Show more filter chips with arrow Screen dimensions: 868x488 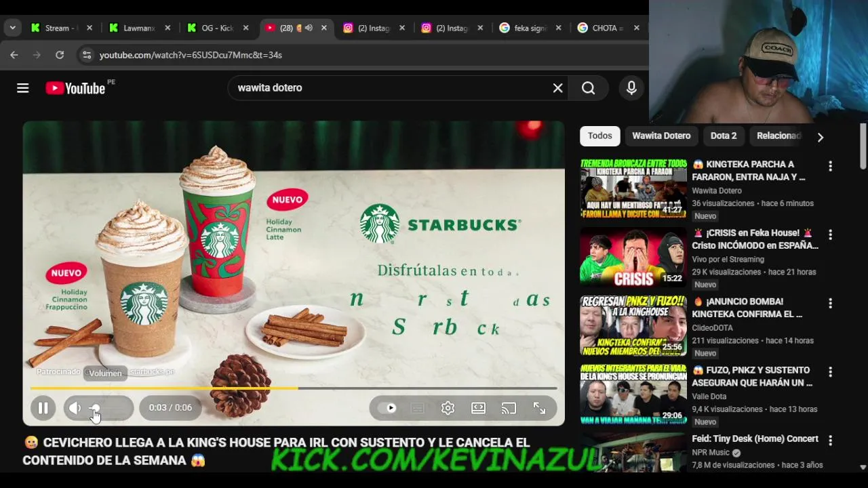point(821,137)
